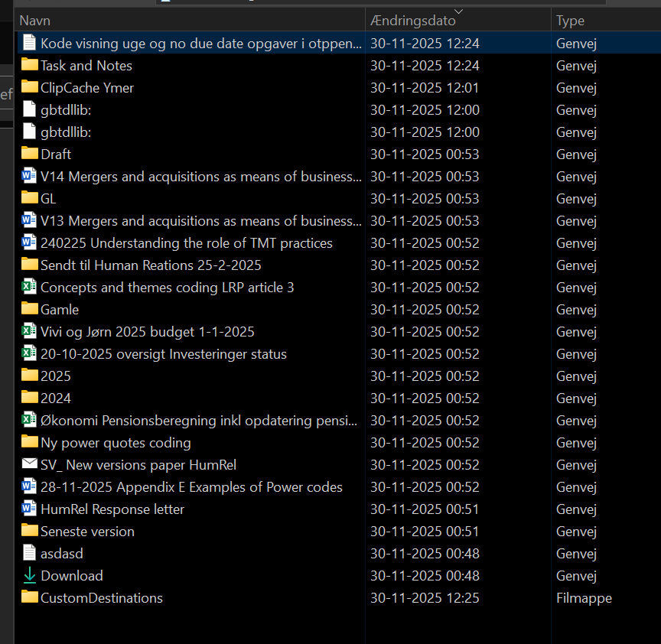
Task: Select the Ny power quotes coding folder
Action: coord(116,443)
